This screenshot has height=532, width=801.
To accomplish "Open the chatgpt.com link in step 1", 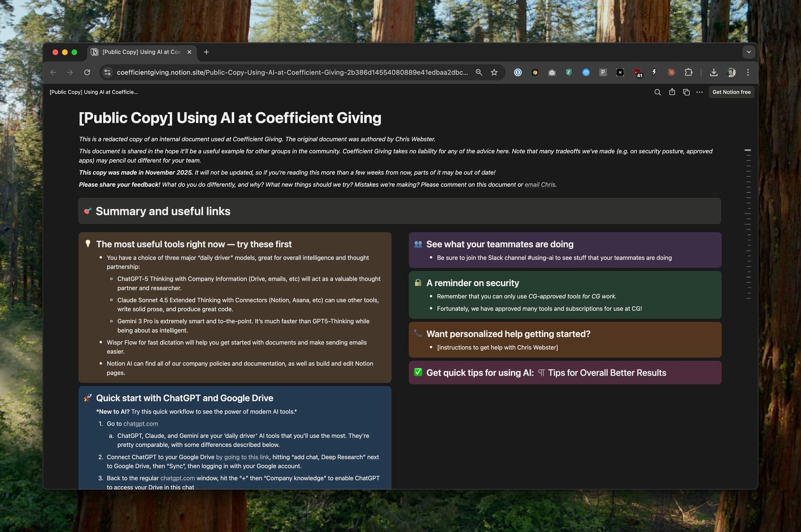I will [x=140, y=424].
